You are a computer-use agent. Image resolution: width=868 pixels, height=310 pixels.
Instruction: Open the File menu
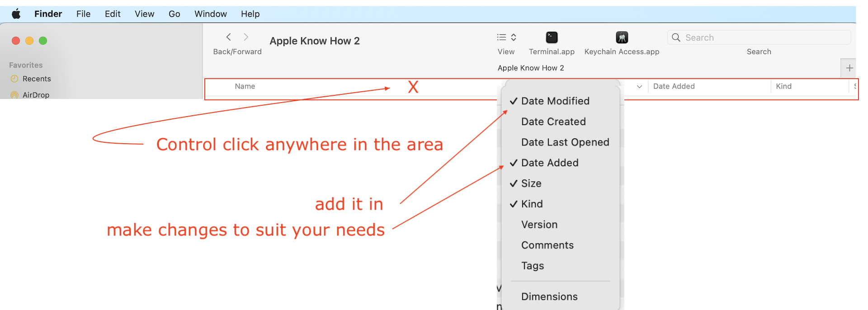coord(83,14)
